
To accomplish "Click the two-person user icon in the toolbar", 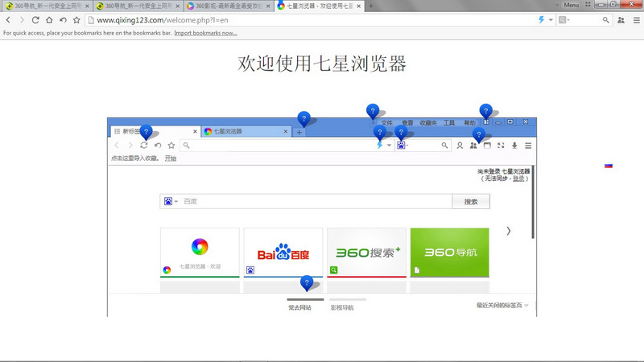I will coord(621,19).
